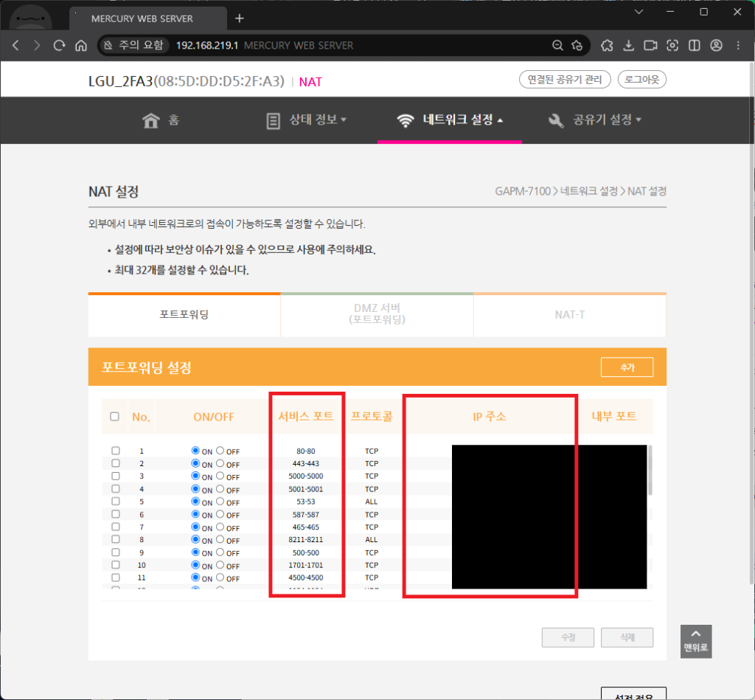Open the browser three-dot menu
Viewport: 755px width, 700px height.
point(738,45)
